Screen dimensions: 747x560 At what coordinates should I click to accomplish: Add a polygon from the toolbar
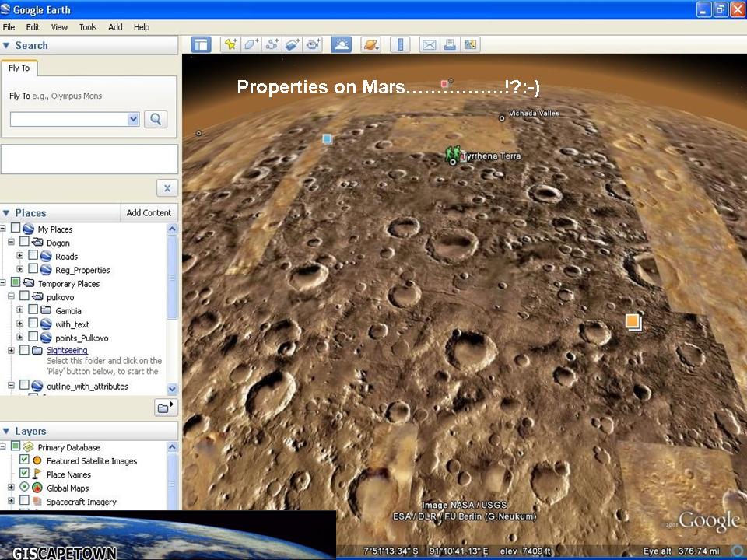click(251, 45)
